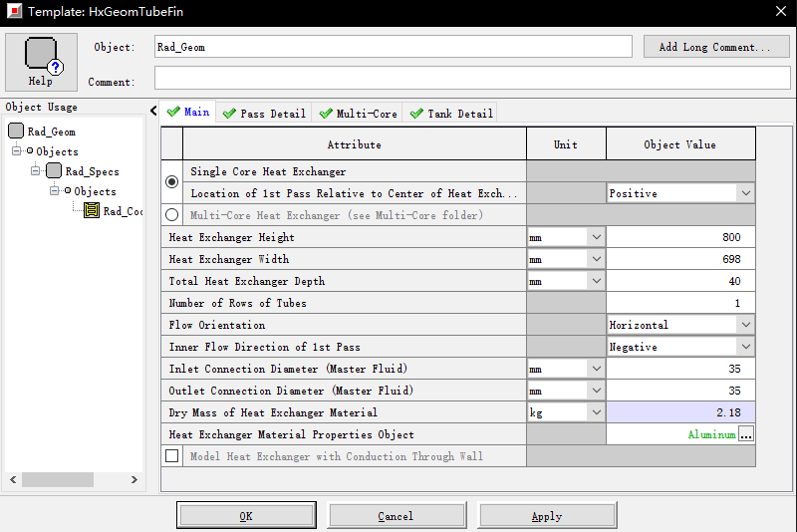Open Location of 1st Pass Positive dropdown
The height and width of the screenshot is (532, 797).
tap(744, 193)
